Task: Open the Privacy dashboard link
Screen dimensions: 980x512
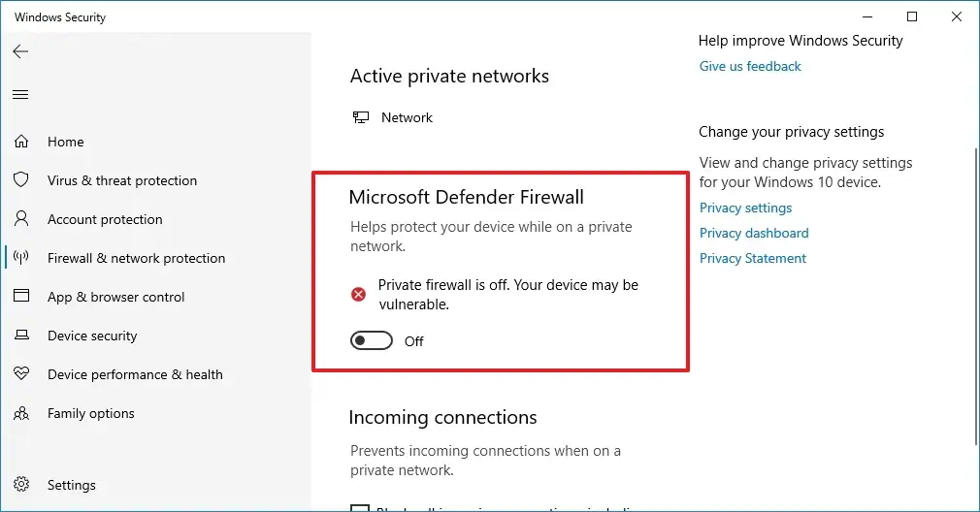Action: tap(754, 233)
